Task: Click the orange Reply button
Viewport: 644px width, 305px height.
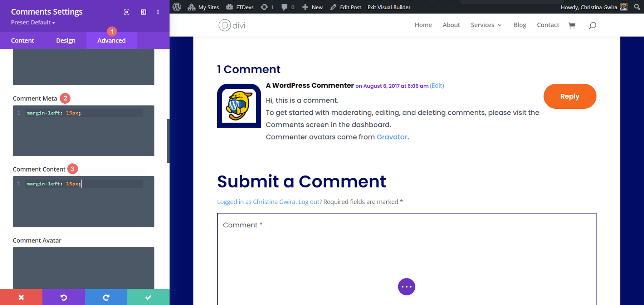Action: point(570,96)
